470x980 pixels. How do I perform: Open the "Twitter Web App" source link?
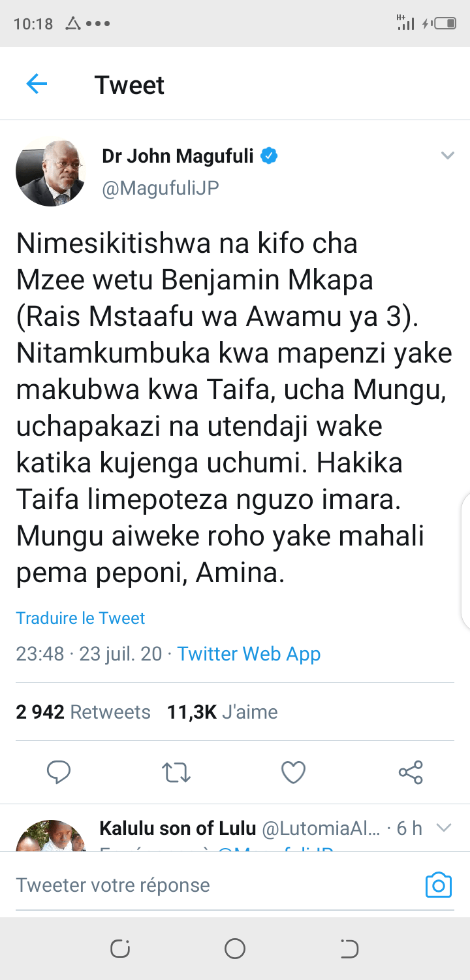pos(249,654)
